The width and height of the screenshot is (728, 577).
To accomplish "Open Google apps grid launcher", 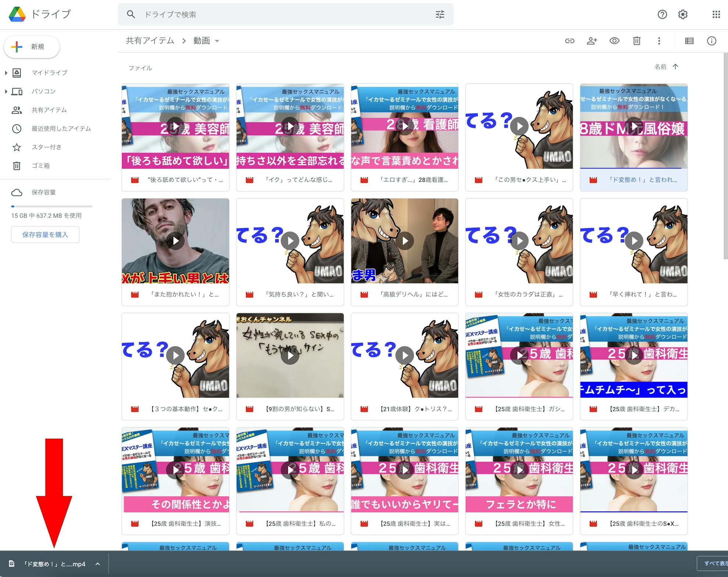I will point(716,14).
